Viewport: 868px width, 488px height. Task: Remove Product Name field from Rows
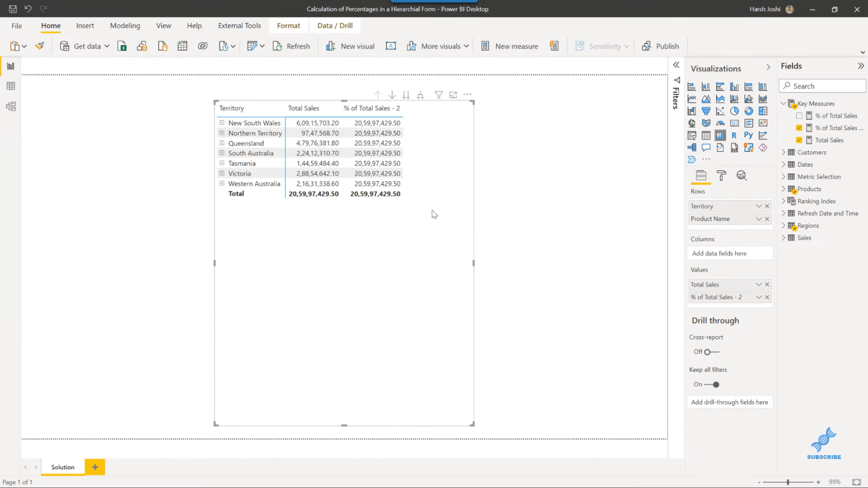click(767, 219)
